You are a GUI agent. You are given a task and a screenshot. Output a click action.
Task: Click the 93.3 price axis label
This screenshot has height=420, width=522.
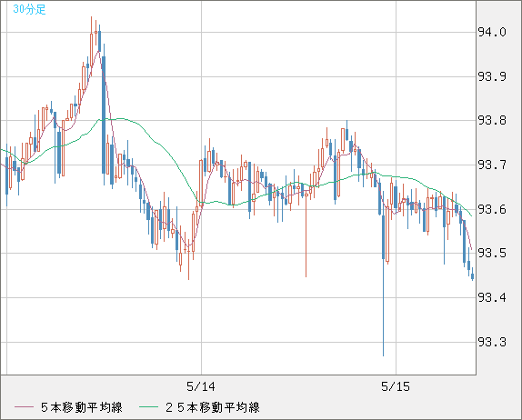[492, 342]
